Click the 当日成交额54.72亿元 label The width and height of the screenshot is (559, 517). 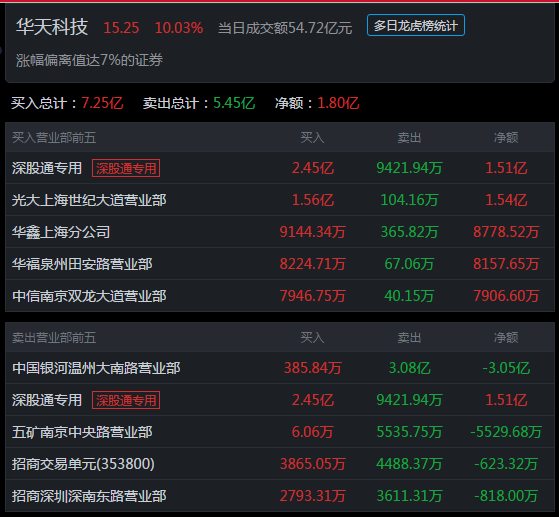(285, 28)
